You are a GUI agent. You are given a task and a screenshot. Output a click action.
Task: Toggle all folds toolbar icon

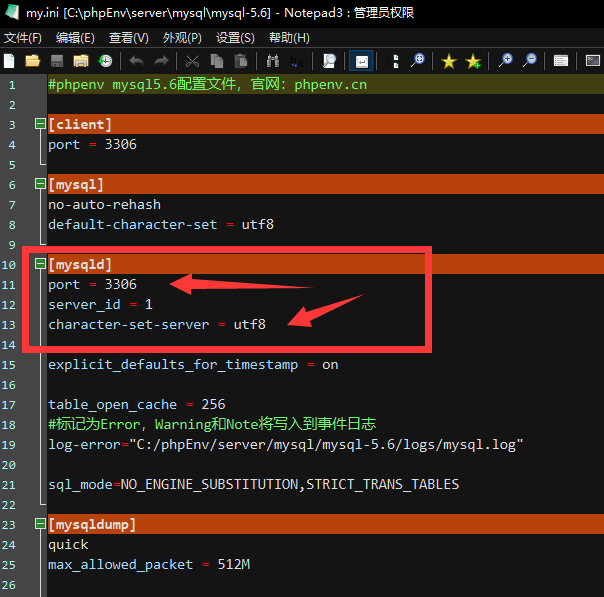pos(395,61)
